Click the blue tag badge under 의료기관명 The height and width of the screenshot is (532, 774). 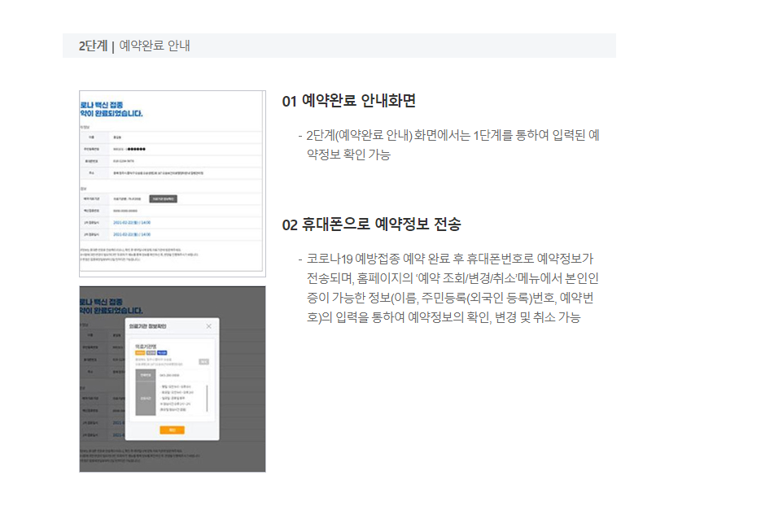[162, 353]
